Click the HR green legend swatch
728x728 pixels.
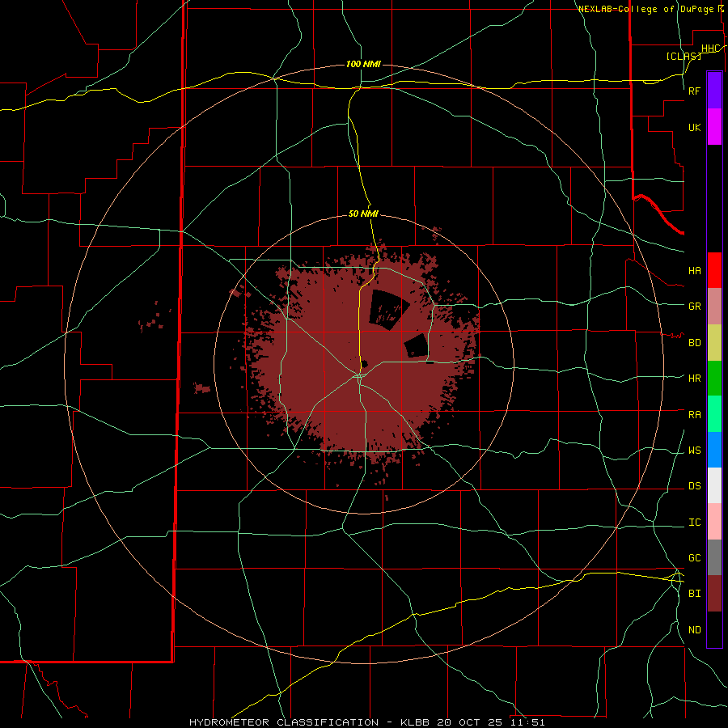tap(714, 378)
